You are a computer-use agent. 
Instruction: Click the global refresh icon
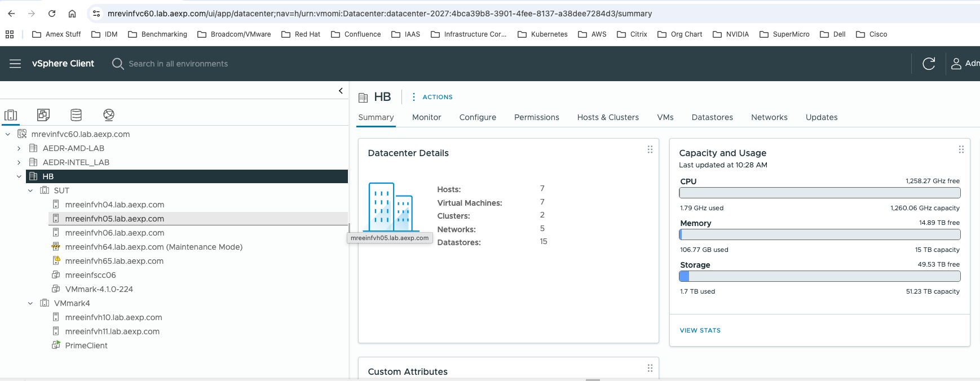point(929,64)
